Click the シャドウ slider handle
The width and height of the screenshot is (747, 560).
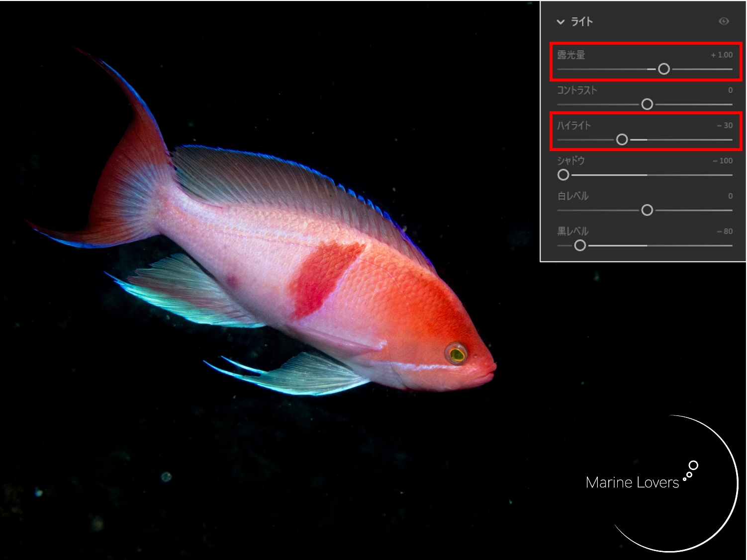pos(563,175)
